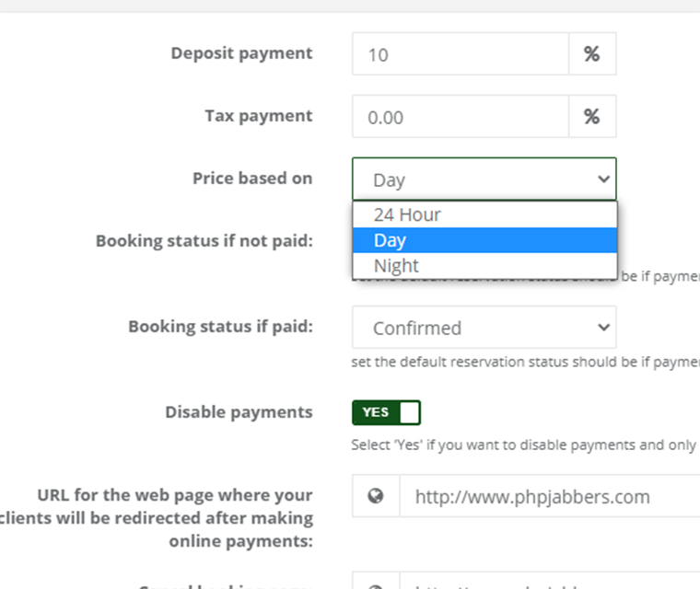
Task: Click the Price based on label
Action: (252, 178)
